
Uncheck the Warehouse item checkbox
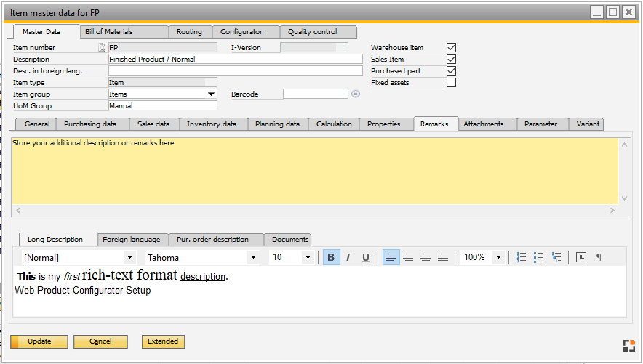tap(451, 48)
